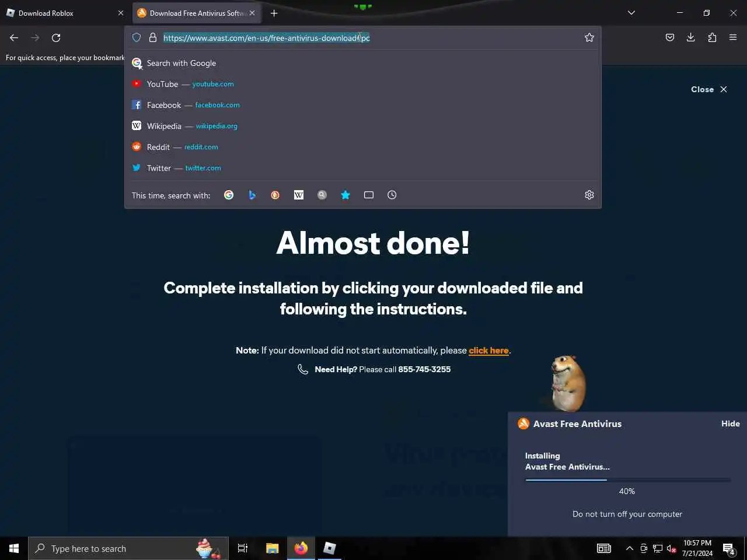This screenshot has width=747, height=560.
Task: Select the Reddit suggestion
Action: pyautogui.click(x=363, y=147)
